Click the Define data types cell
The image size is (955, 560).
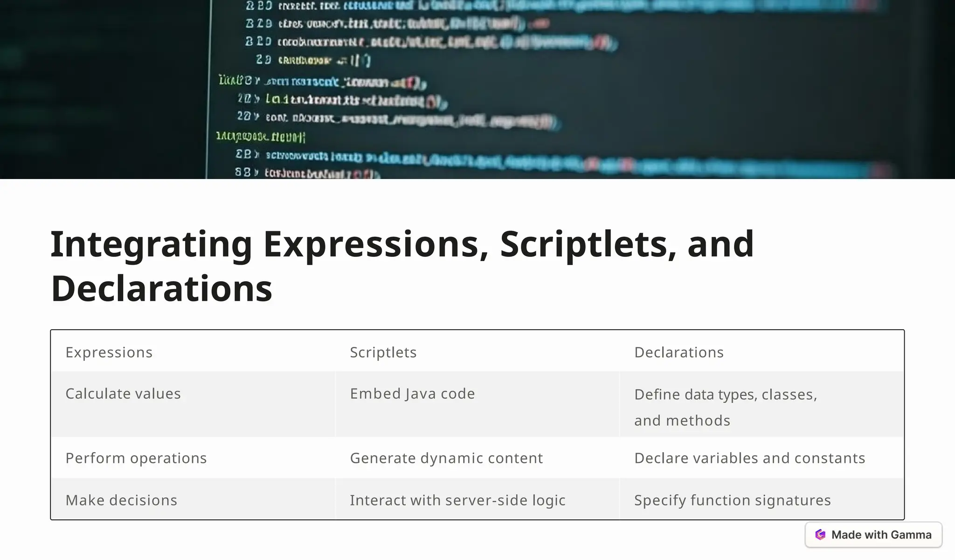pos(761,404)
